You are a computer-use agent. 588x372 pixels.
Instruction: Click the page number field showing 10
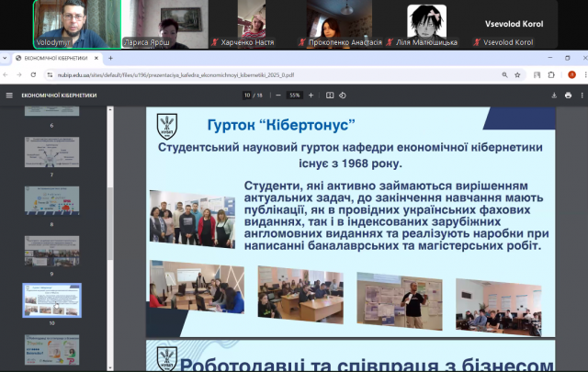tap(247, 95)
